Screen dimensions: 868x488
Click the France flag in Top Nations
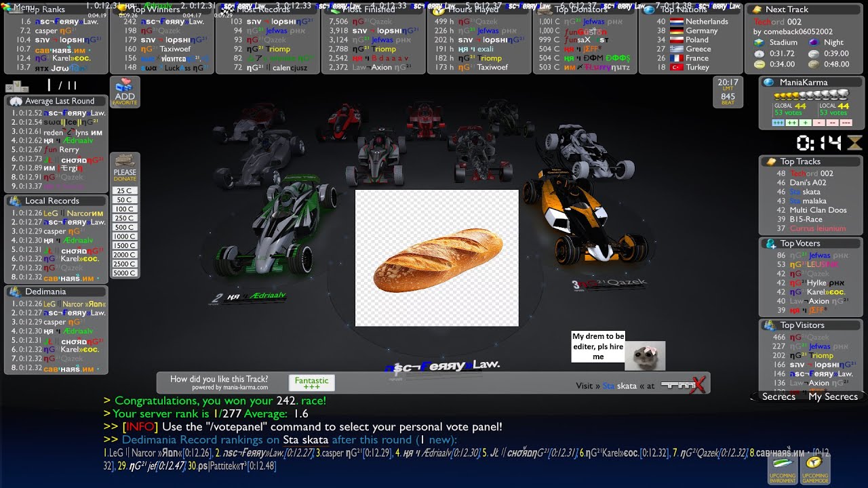[677, 58]
